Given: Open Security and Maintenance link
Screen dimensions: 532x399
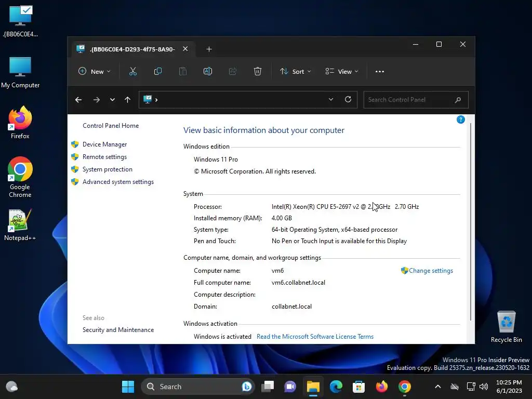Looking at the screenshot, I should pyautogui.click(x=118, y=330).
